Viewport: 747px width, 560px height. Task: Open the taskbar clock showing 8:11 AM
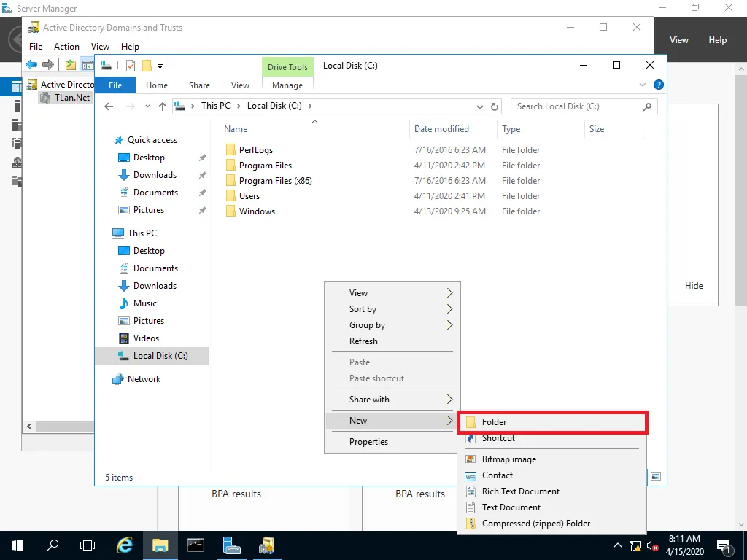(684, 545)
